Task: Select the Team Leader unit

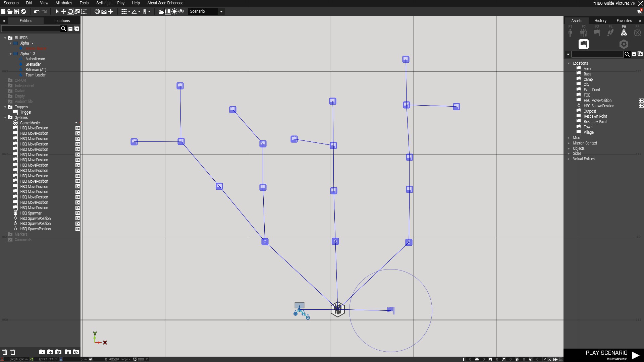Action: (x=36, y=75)
